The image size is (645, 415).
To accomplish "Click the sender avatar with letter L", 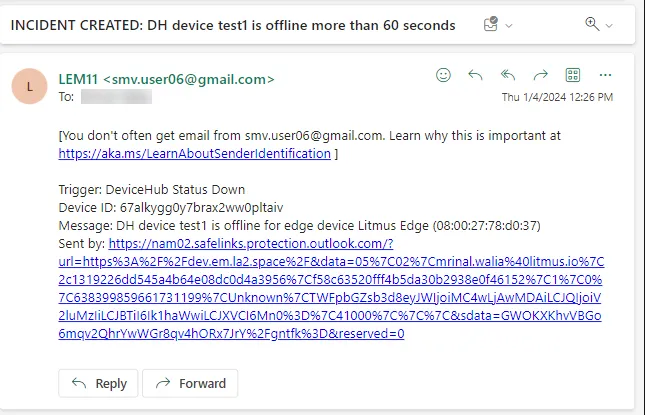I will (x=29, y=86).
